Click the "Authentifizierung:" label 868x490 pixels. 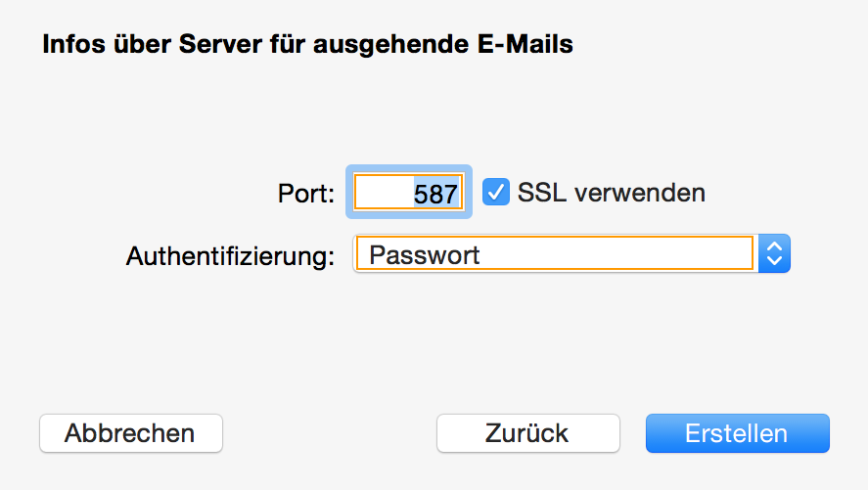coord(231,256)
